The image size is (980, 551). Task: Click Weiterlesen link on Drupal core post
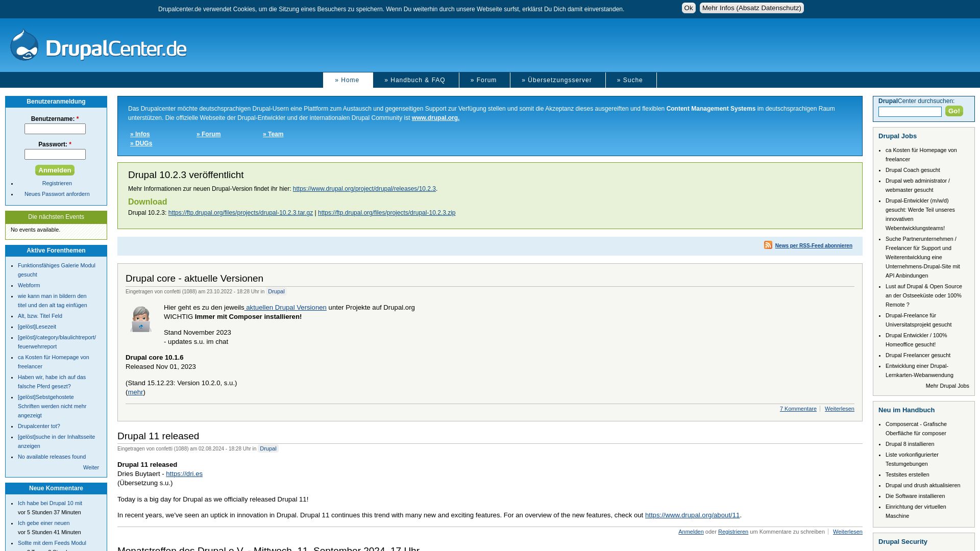coord(839,408)
